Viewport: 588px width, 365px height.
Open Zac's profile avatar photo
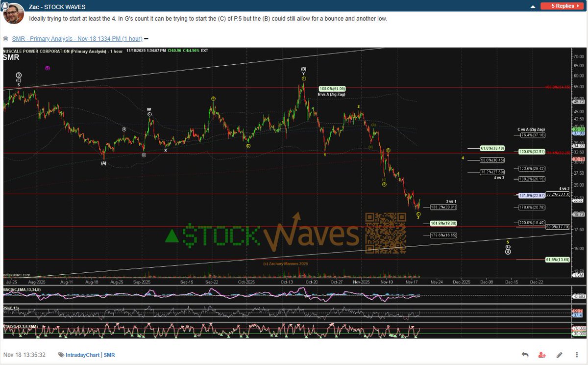click(14, 13)
